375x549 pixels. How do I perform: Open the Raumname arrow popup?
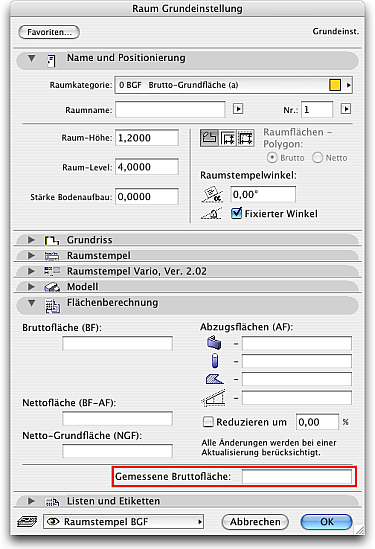point(238,109)
